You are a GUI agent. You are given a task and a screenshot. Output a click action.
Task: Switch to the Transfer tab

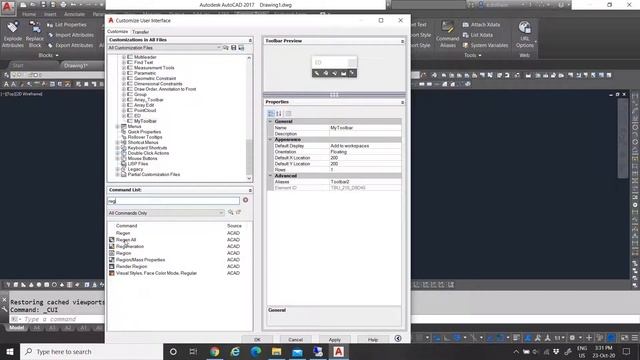(x=140, y=32)
